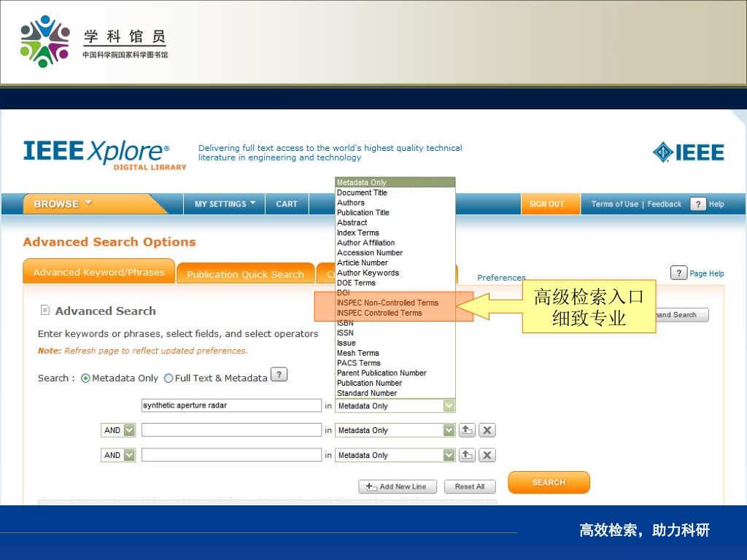Screen dimensions: 747x560
Task: Choose Index Terms from field list
Action: coord(395,233)
